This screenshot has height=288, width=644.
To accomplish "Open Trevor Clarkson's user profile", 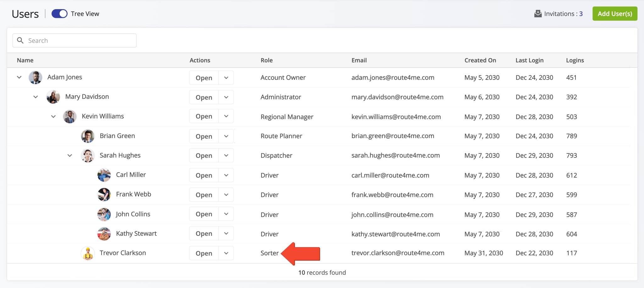I will [x=204, y=253].
